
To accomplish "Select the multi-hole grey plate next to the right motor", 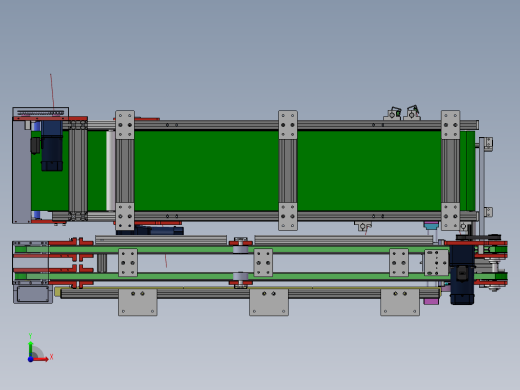I will point(437,263).
